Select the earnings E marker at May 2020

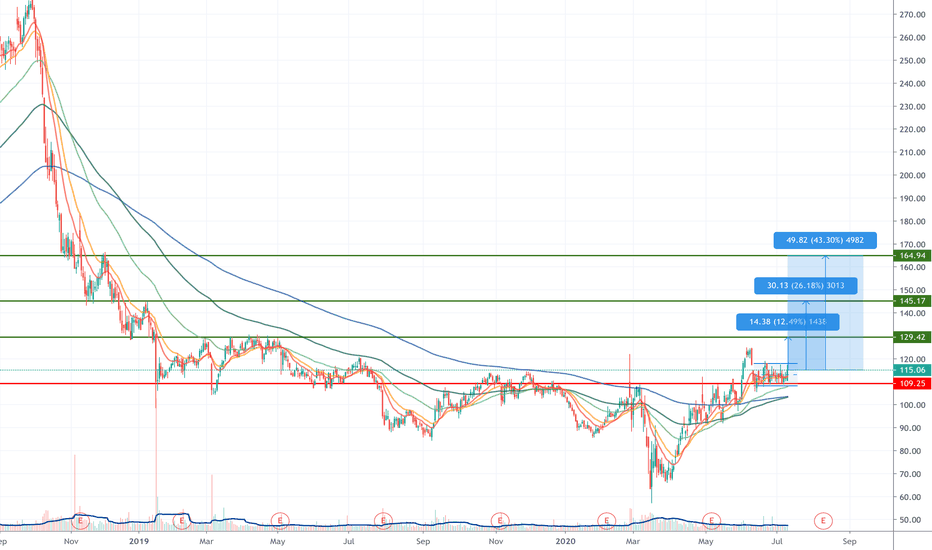pos(711,521)
